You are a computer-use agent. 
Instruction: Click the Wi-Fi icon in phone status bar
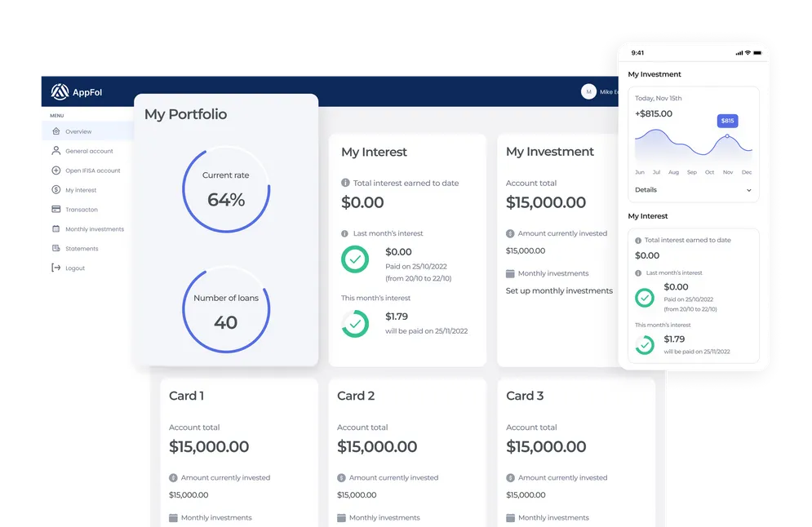pos(748,53)
